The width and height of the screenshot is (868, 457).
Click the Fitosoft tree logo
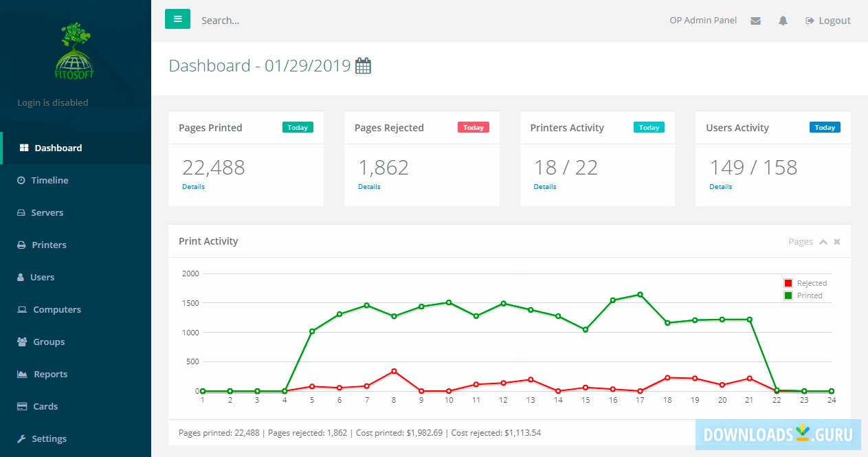point(76,49)
